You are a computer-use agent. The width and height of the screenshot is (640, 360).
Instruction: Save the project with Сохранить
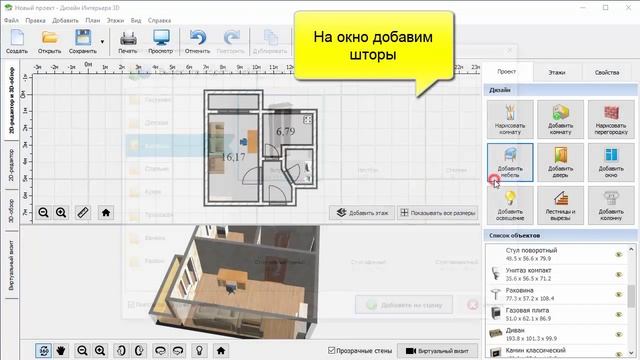[x=83, y=42]
